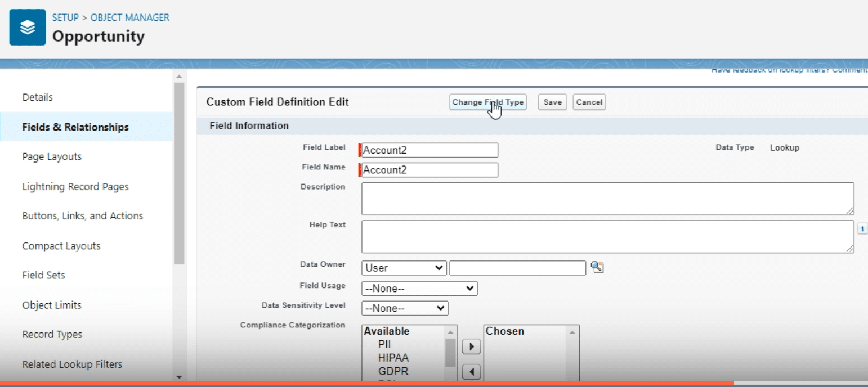Open the Data Sensitivity Level dropdown
868x387 pixels.
[405, 308]
